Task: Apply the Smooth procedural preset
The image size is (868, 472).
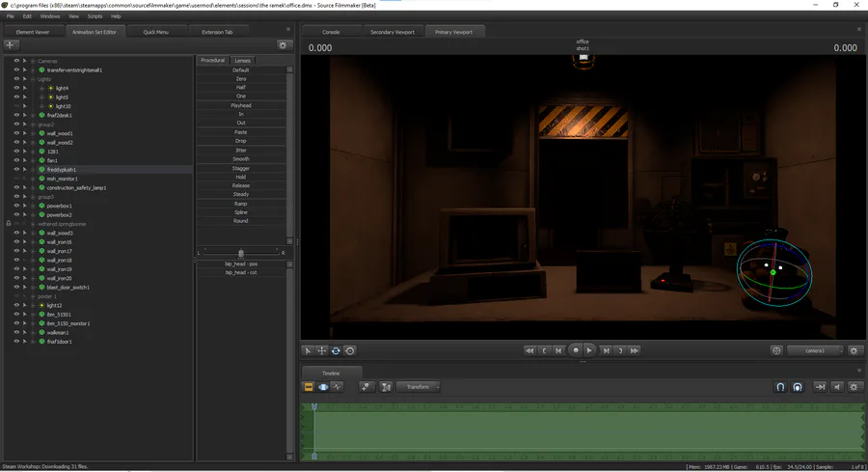Action: tap(241, 159)
